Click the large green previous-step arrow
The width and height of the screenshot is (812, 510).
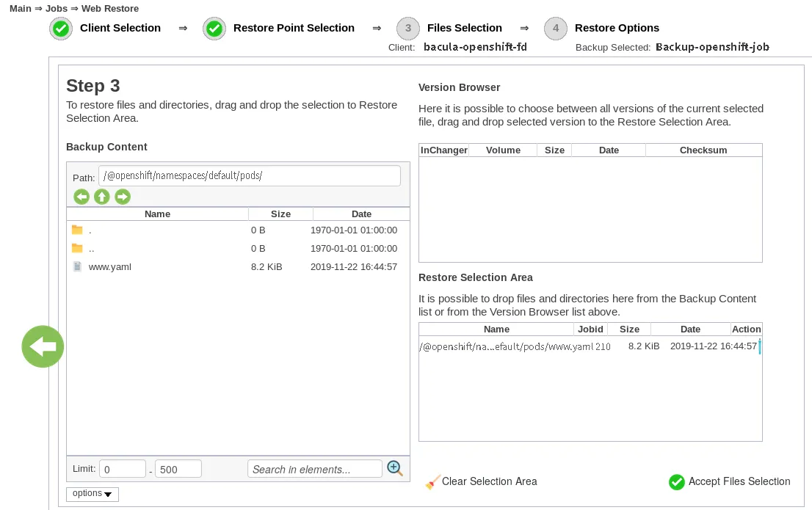(43, 346)
